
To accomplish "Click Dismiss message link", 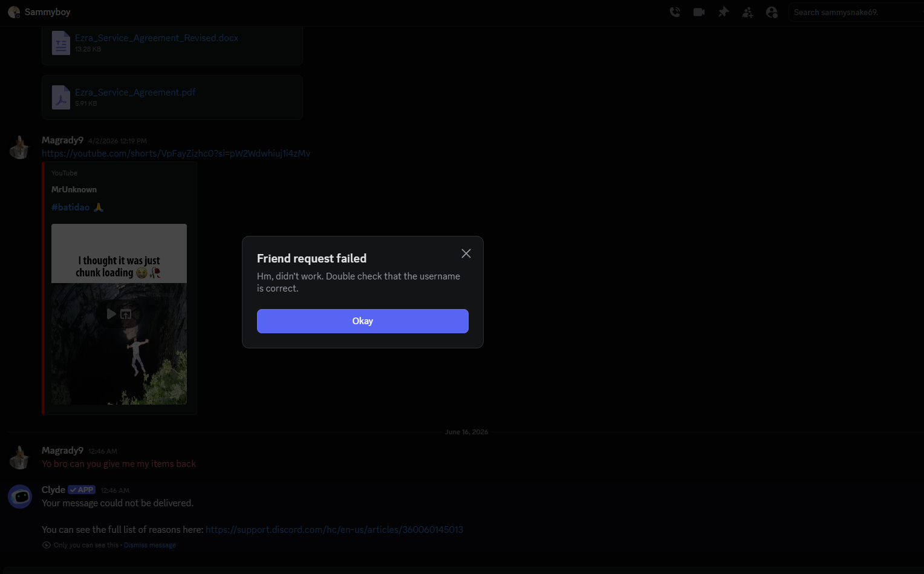I will point(150,545).
